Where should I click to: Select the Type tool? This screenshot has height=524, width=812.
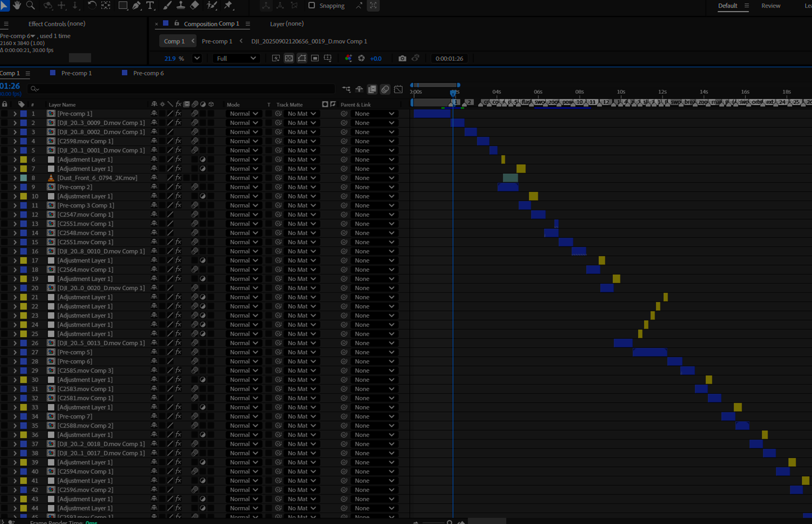point(150,5)
